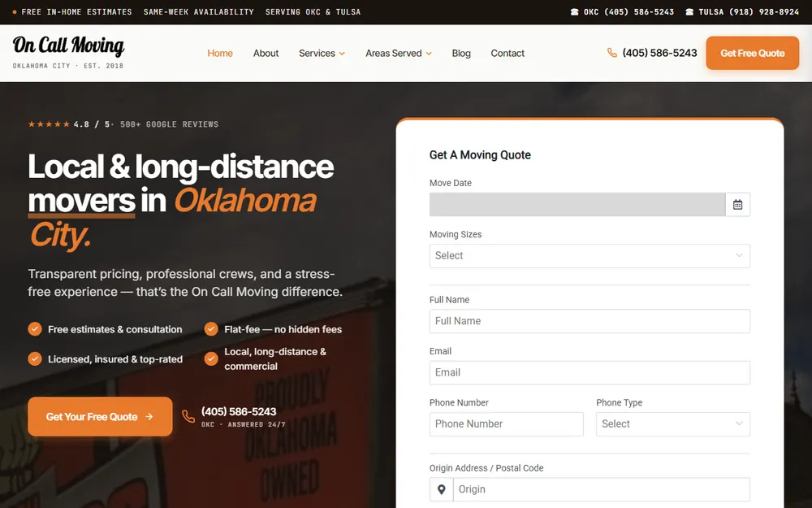The width and height of the screenshot is (812, 508).
Task: Open the Phone Type dropdown
Action: (x=672, y=424)
